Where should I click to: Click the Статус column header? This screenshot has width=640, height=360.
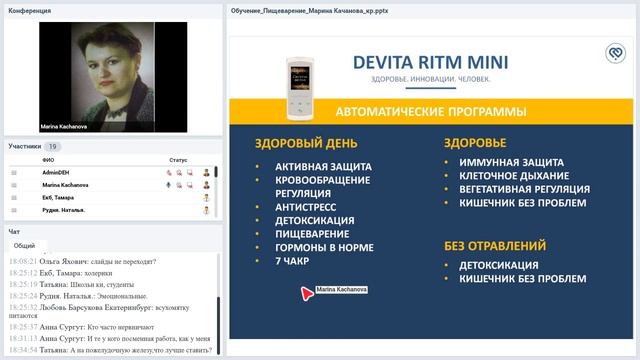[x=178, y=160]
